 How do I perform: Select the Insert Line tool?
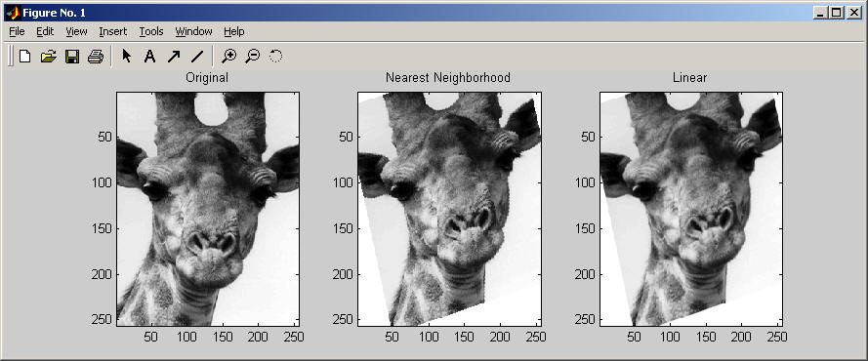coord(197,56)
